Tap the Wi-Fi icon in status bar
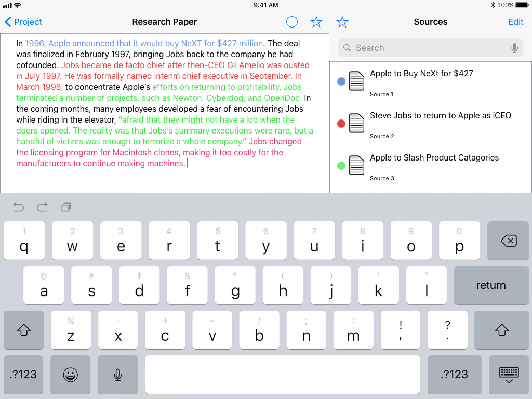The width and height of the screenshot is (532, 399). click(17, 5)
